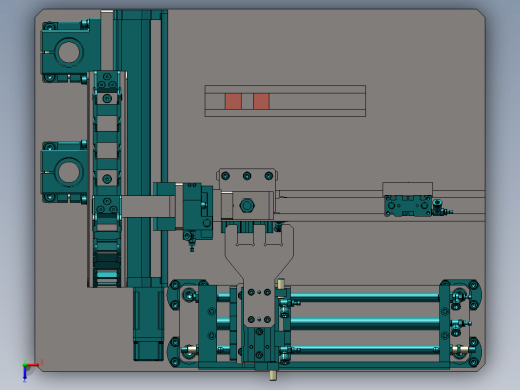Select the three-bolt mounting plate above the hex nut

point(247,179)
